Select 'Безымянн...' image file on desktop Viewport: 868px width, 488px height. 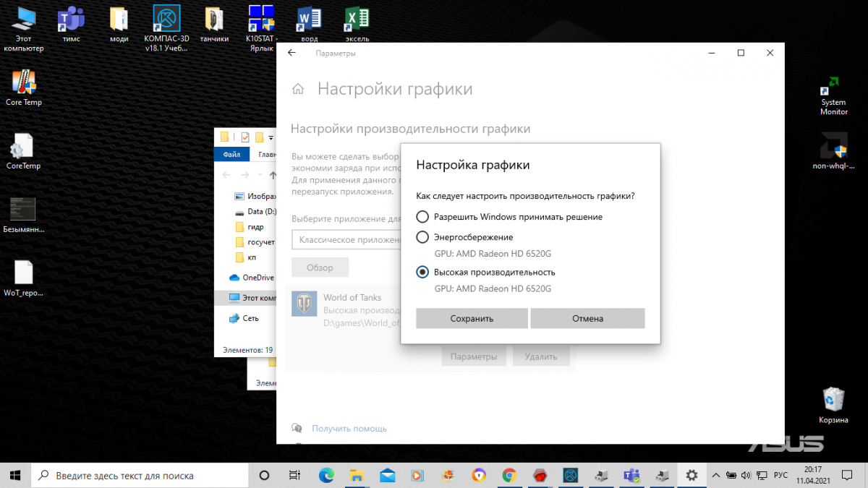(24, 215)
